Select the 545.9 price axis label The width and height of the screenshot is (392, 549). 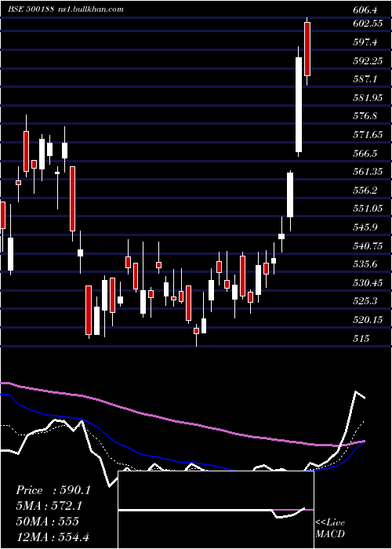coord(365,227)
